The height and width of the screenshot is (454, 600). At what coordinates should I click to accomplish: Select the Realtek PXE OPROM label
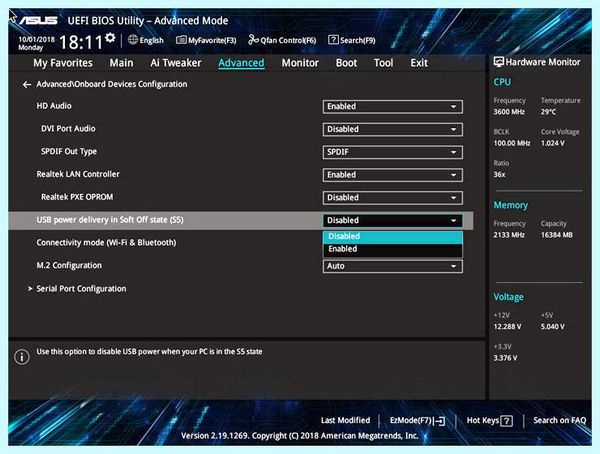pos(77,197)
